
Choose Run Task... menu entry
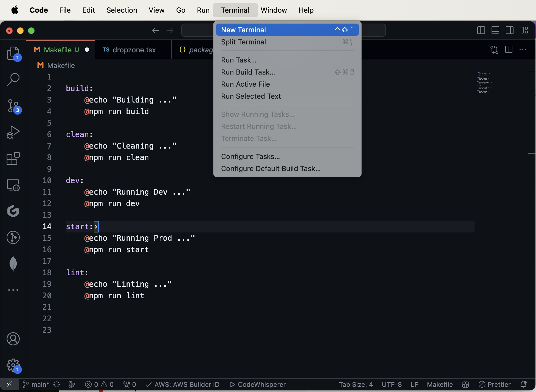click(x=287, y=60)
